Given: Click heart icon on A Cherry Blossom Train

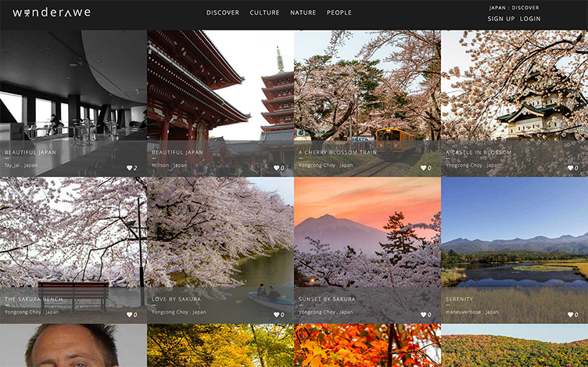Looking at the screenshot, I should pos(424,167).
